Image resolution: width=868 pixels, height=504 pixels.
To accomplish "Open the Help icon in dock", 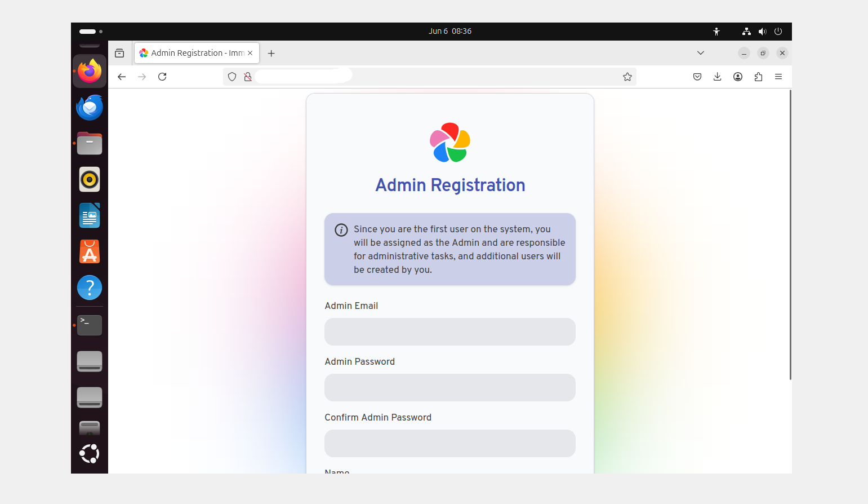I will pyautogui.click(x=90, y=288).
